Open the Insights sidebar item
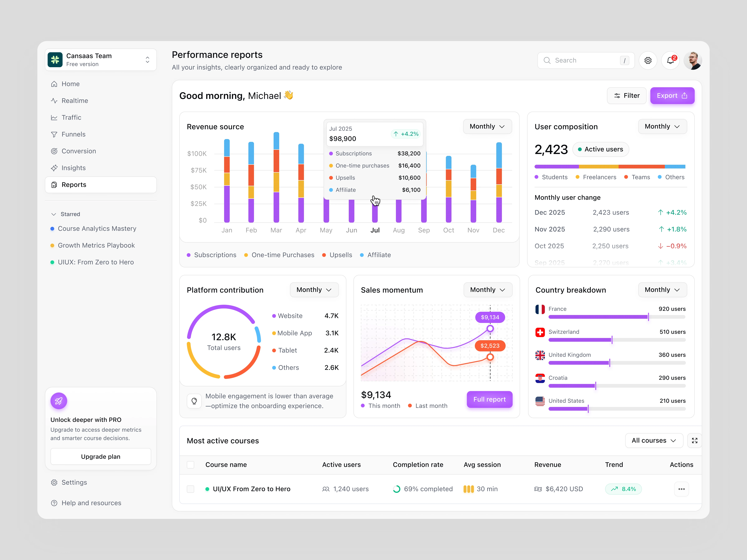747x560 pixels. 73,168
